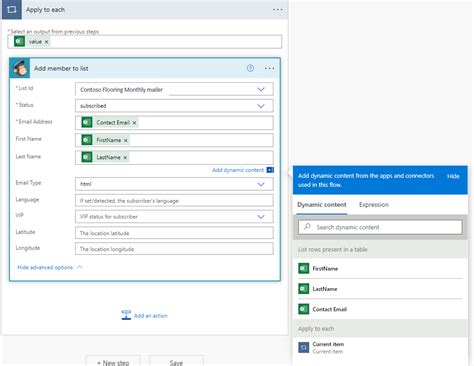Image resolution: width=474 pixels, height=366 pixels.
Task: Remove the Contact Email token
Action: [x=134, y=123]
